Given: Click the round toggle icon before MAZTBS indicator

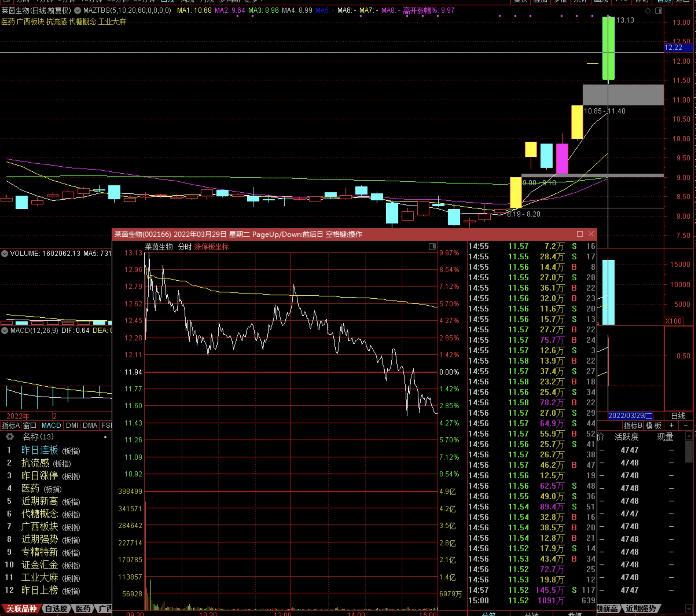Looking at the screenshot, I should 78,10.
